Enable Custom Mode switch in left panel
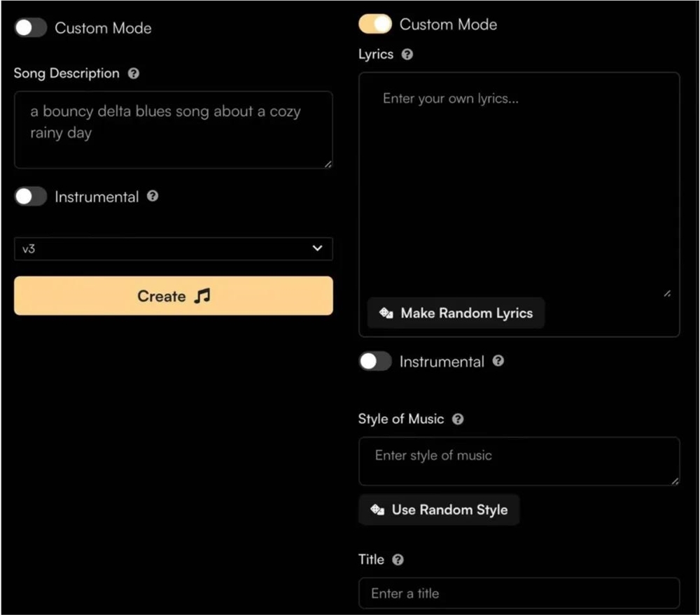This screenshot has height=615, width=700. (31, 28)
